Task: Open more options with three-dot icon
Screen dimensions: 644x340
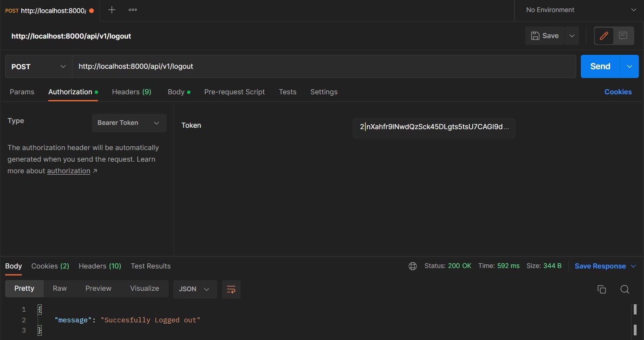Action: [132, 9]
